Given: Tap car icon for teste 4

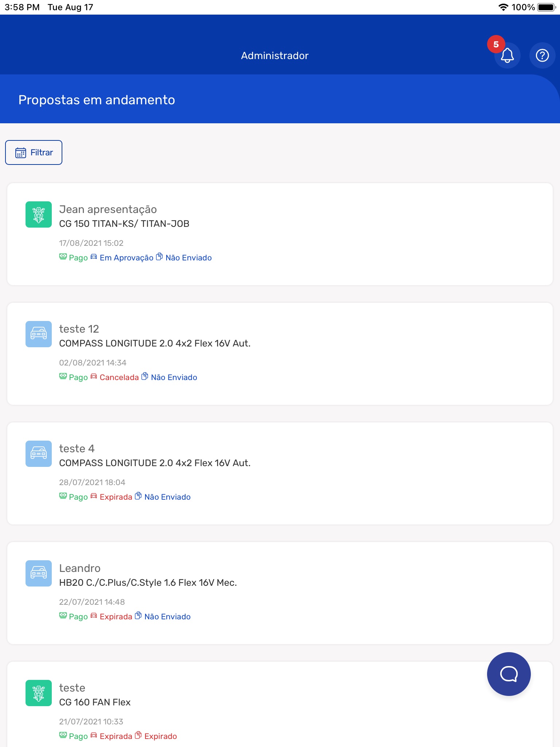Looking at the screenshot, I should coord(39,454).
